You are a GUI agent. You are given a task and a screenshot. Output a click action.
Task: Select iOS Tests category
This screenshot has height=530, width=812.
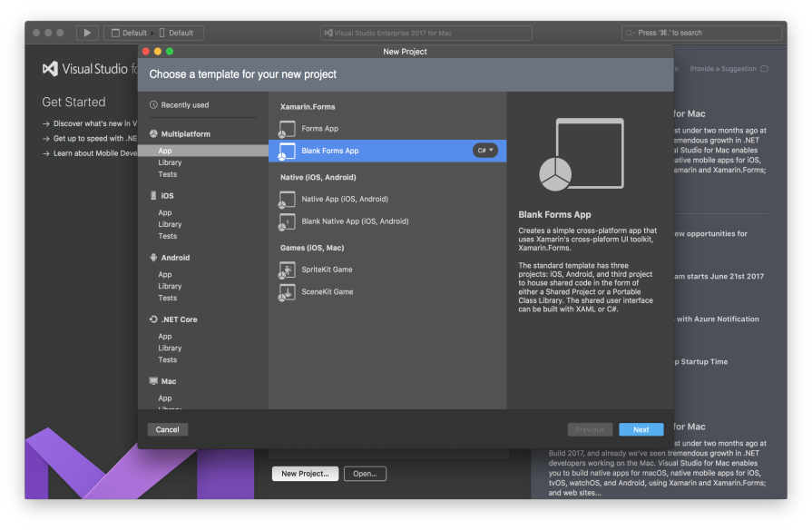pos(167,236)
